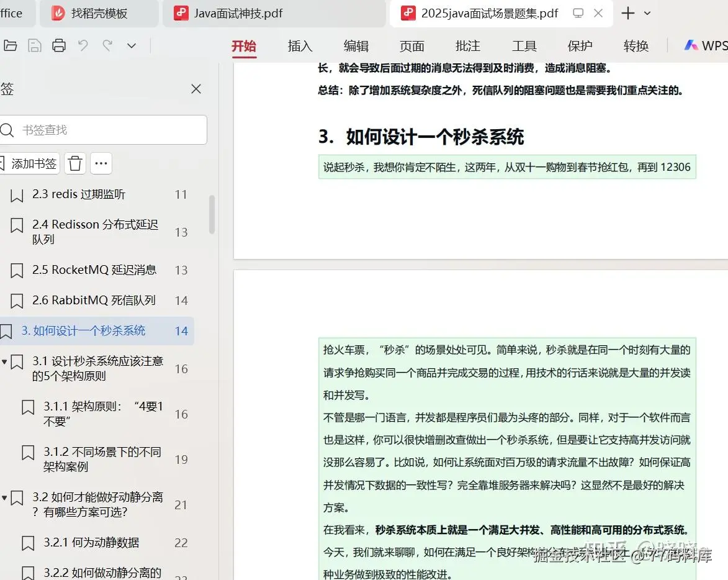This screenshot has height=580, width=728.
Task: Open bookmark 3.1.2 不同场景下的不同架构案例
Action: 102,460
